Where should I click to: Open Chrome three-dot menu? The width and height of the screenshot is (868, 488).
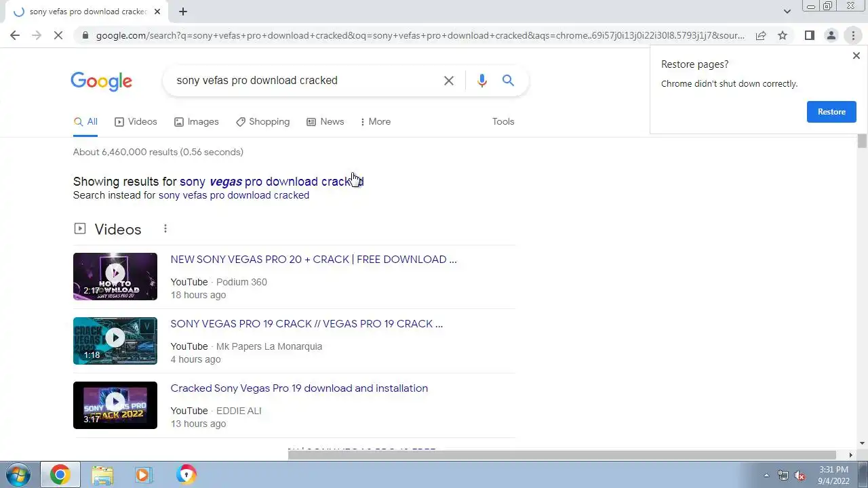(853, 35)
